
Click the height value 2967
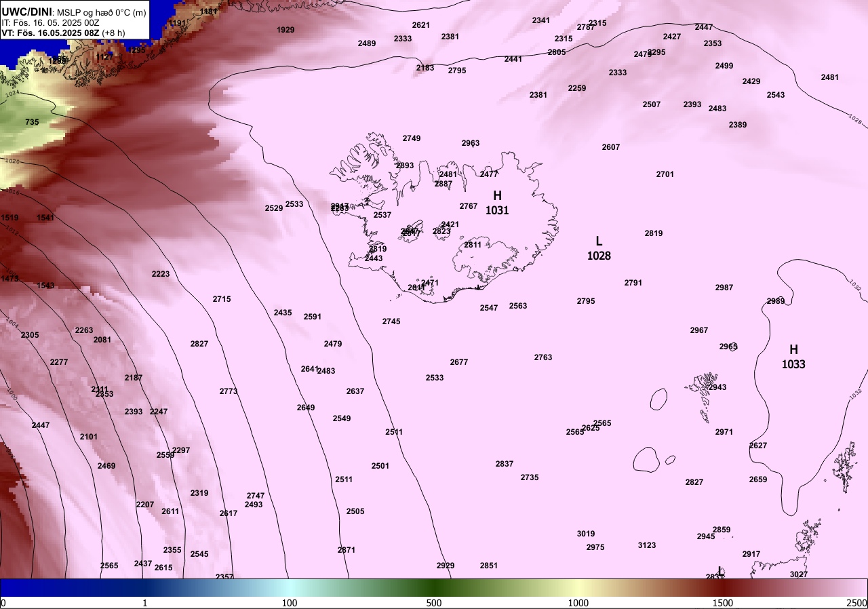point(699,330)
